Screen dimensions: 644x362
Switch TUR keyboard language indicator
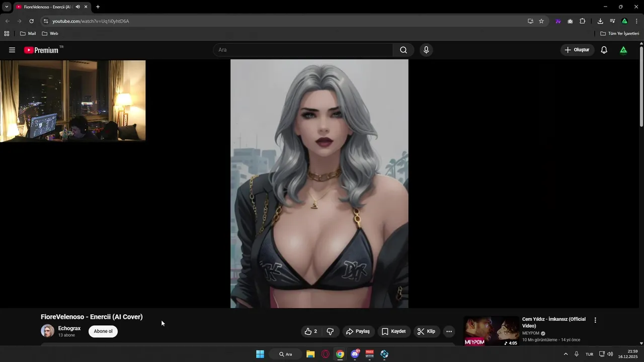(x=589, y=354)
